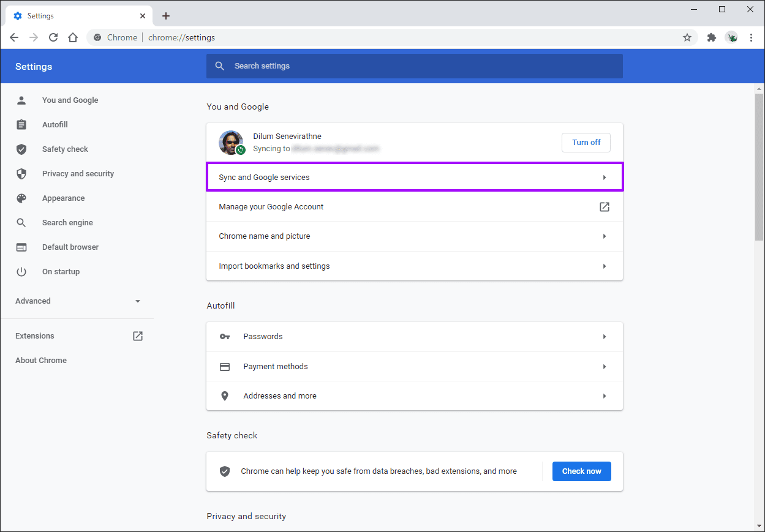Select the Settings browser tab
Image resolution: width=765 pixels, height=532 pixels.
pyautogui.click(x=78, y=16)
